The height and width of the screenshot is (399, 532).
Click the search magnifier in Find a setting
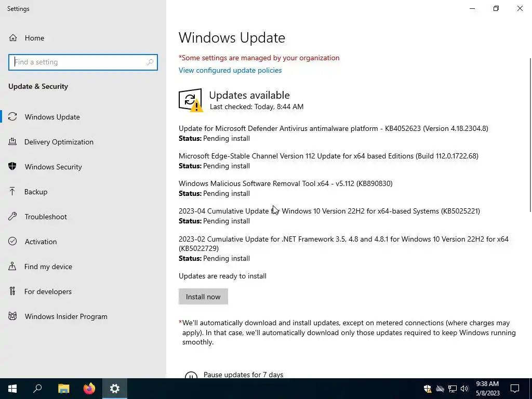(x=150, y=62)
